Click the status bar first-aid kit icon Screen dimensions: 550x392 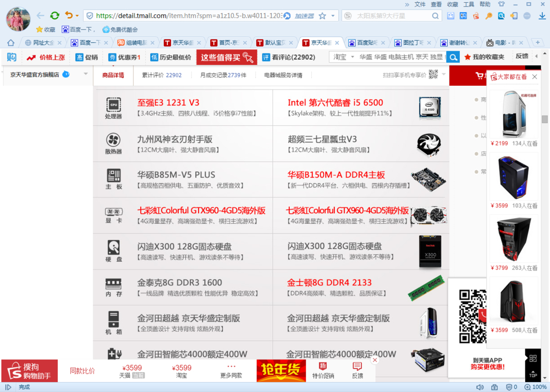(x=494, y=387)
